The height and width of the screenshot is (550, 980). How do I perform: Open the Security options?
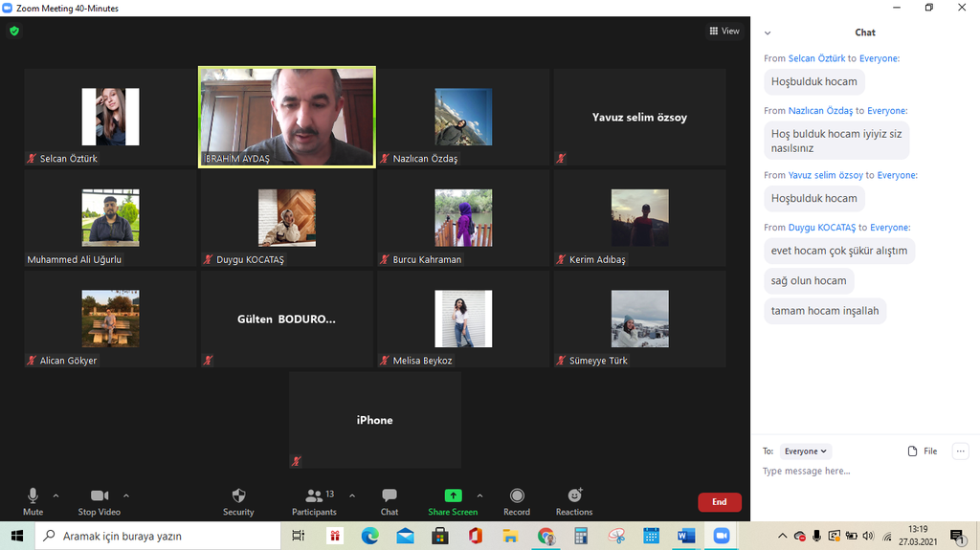click(x=238, y=500)
